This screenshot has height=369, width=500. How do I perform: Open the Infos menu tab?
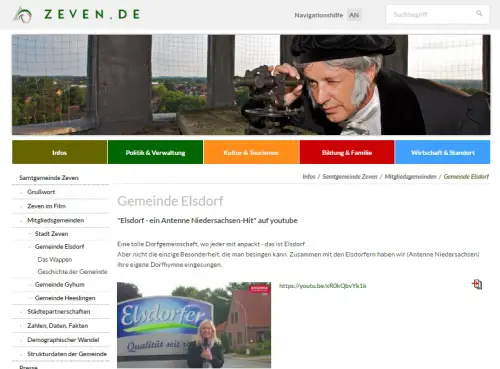click(60, 152)
